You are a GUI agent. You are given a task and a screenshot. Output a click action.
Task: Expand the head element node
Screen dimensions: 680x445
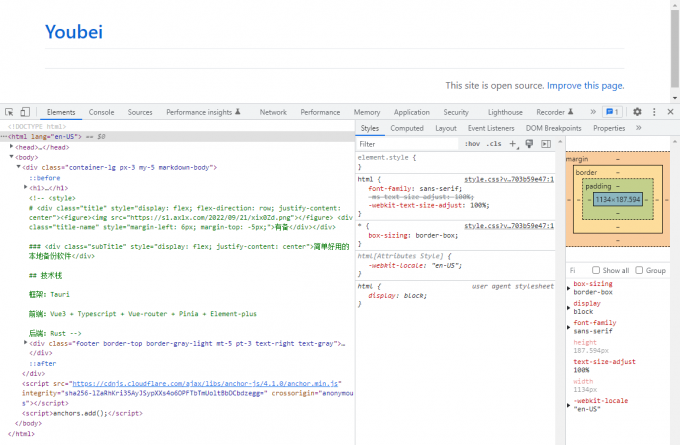point(12,147)
